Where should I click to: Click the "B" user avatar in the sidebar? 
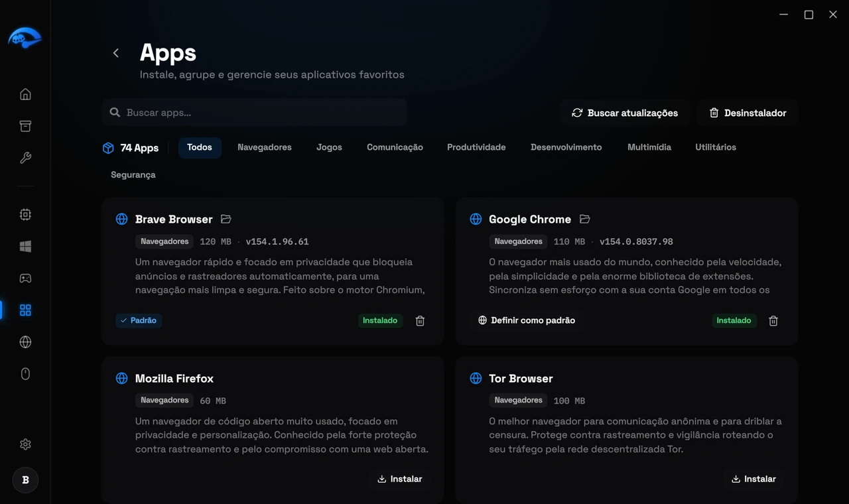coord(25,480)
